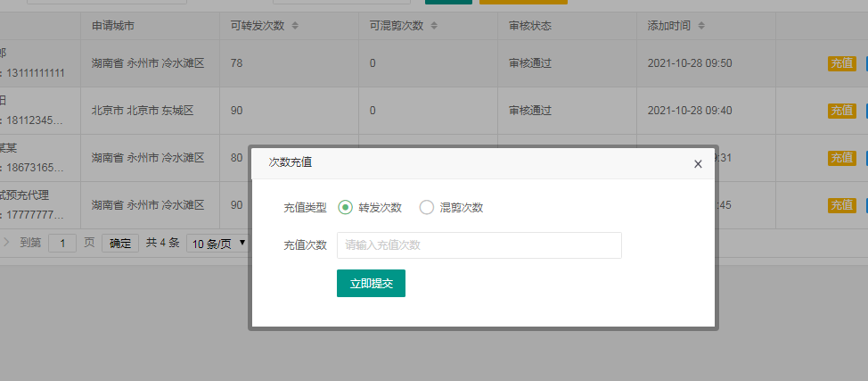868x381 pixels.
Task: Go to next page arrow
Action: point(6,243)
